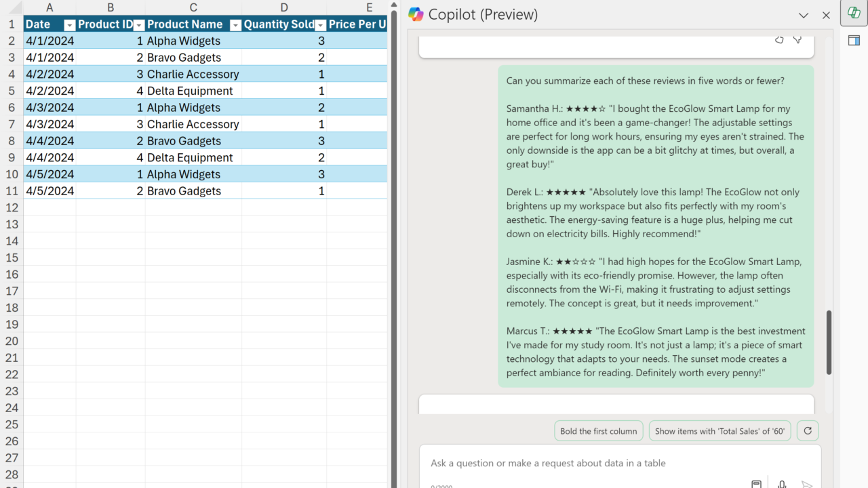Open the Product Name filter dropdown

click(x=235, y=25)
